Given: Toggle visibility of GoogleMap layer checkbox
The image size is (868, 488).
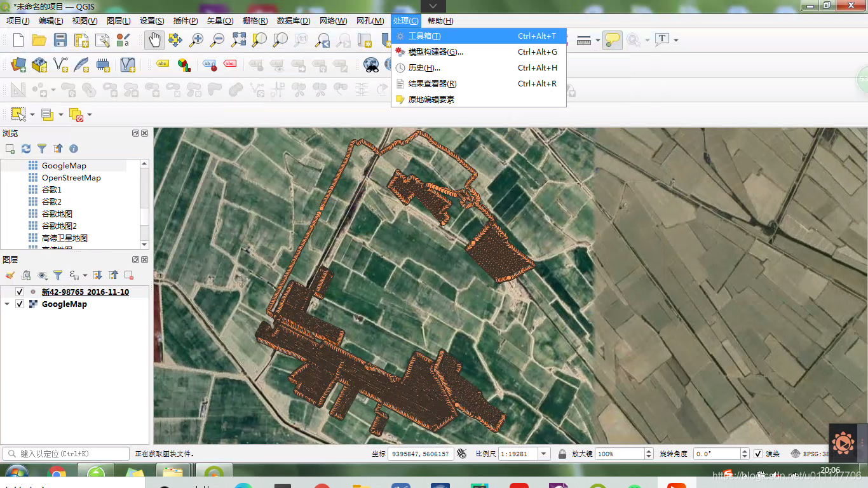Looking at the screenshot, I should [x=20, y=304].
